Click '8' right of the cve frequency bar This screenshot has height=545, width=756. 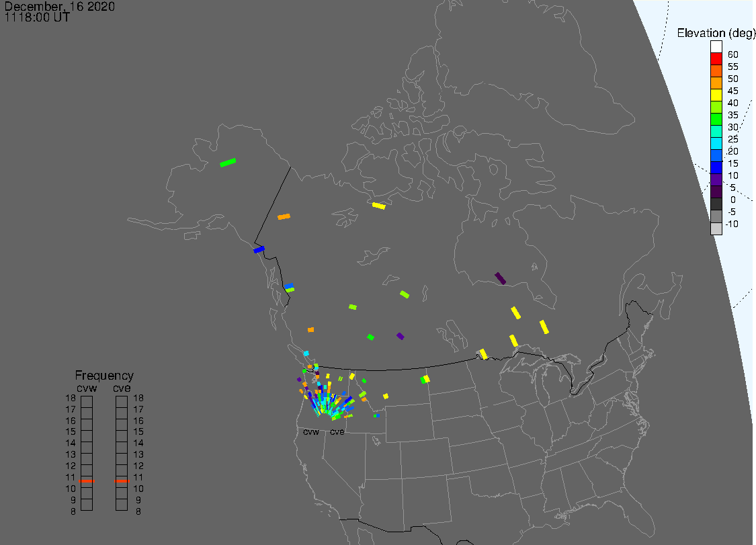coord(138,511)
